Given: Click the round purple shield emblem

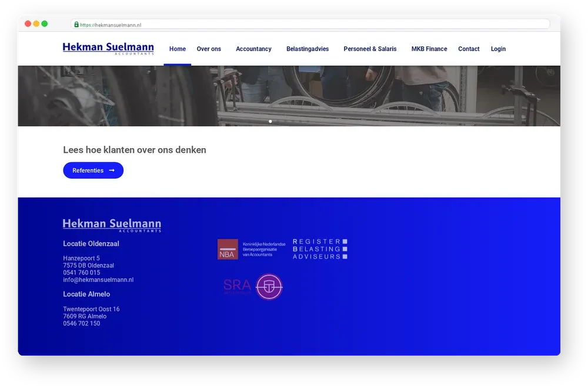Looking at the screenshot, I should [x=269, y=287].
